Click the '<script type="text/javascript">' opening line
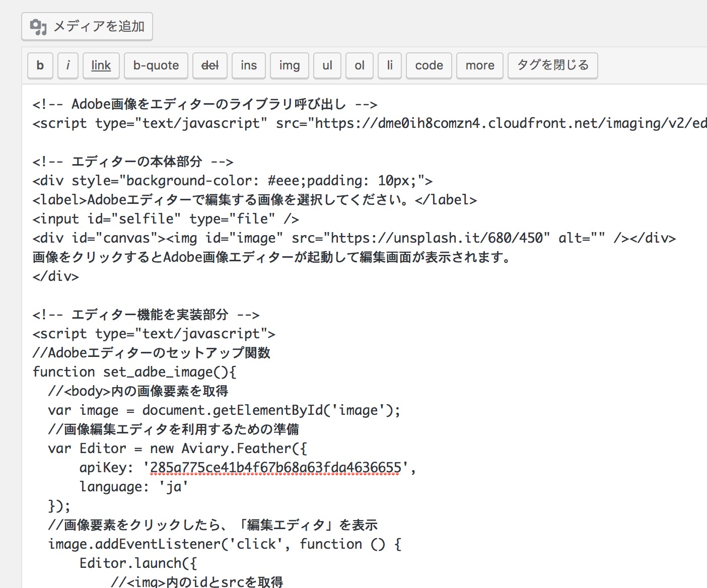This screenshot has height=588, width=707. click(x=154, y=334)
